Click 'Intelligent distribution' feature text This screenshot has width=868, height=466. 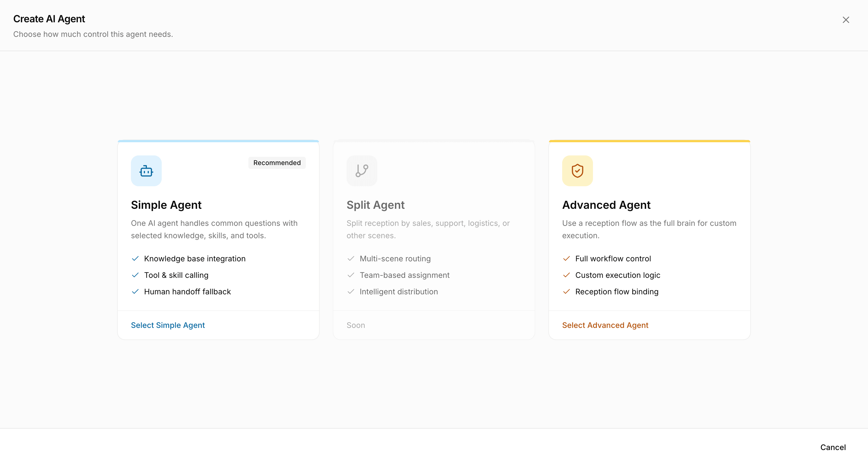pyautogui.click(x=399, y=292)
